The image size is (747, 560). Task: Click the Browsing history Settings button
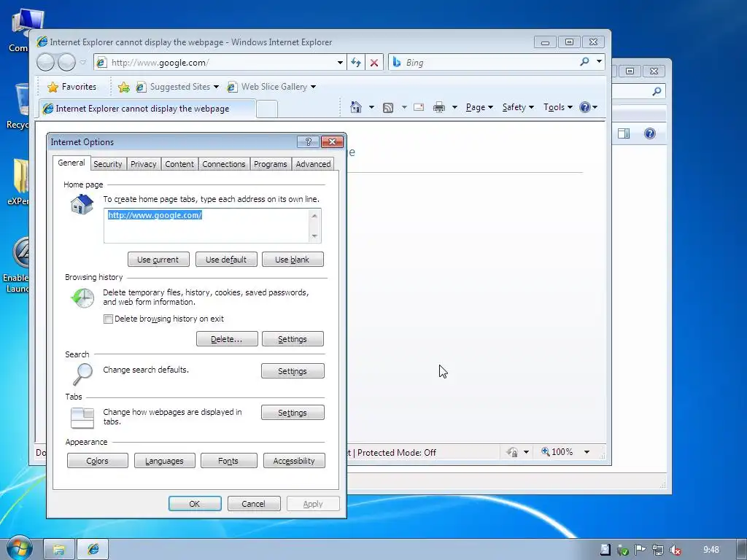293,339
